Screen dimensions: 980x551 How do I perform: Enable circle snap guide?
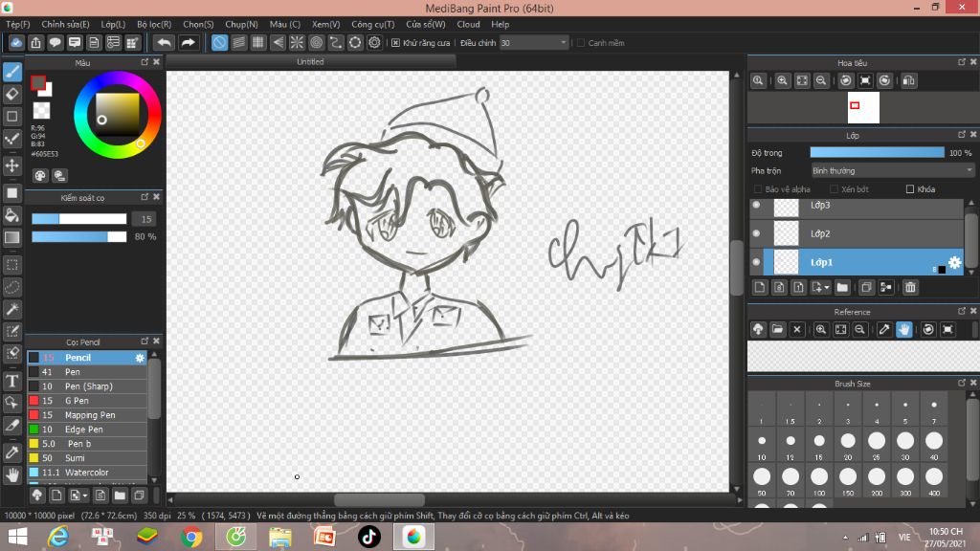(316, 42)
